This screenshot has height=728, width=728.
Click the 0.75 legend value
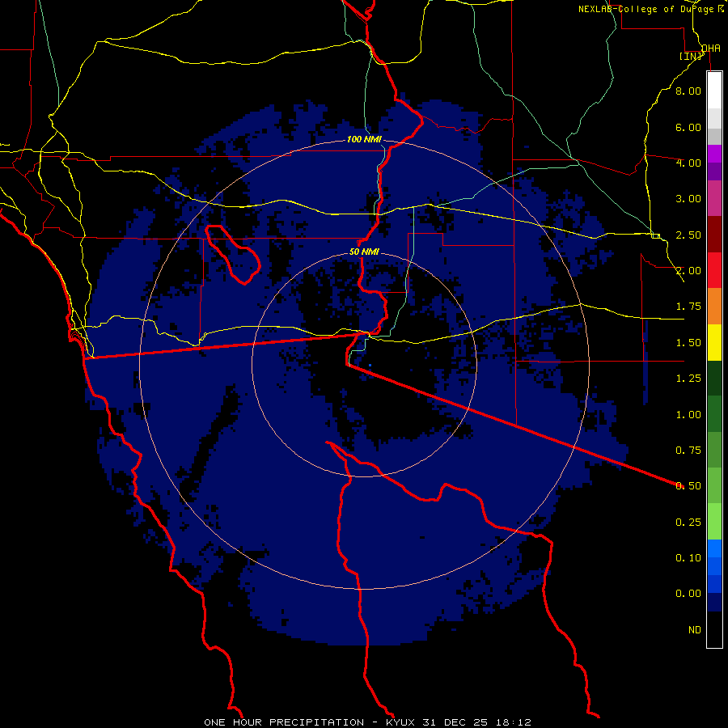(x=688, y=451)
